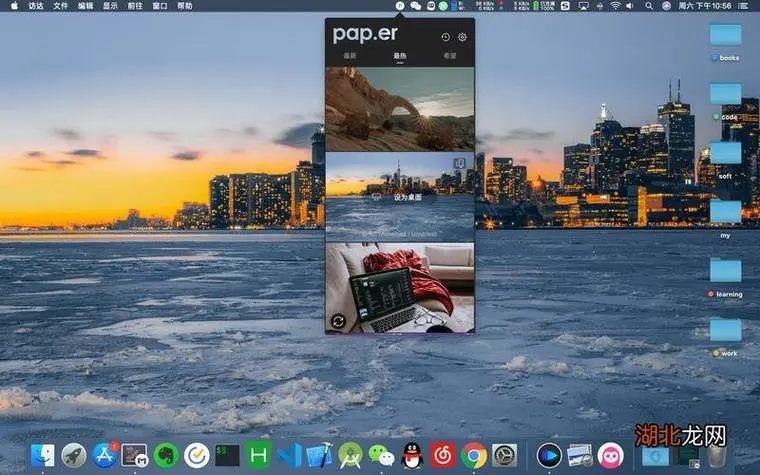Open the QQ penguin app in Dock
The height and width of the screenshot is (475, 760).
tap(412, 456)
